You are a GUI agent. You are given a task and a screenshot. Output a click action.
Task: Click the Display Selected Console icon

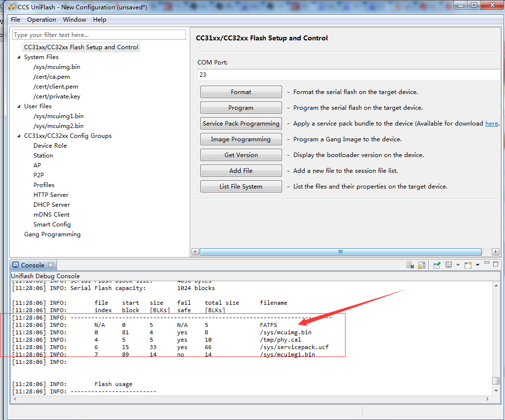coord(448,265)
